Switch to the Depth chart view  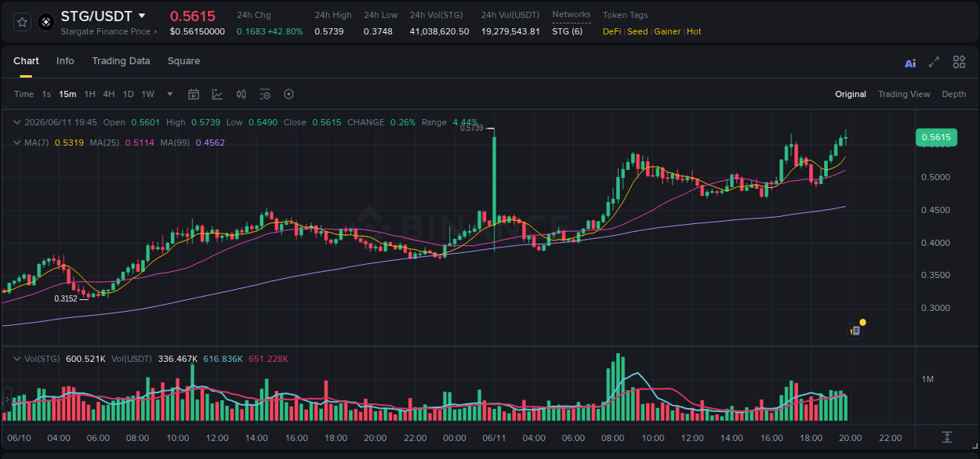tap(954, 94)
